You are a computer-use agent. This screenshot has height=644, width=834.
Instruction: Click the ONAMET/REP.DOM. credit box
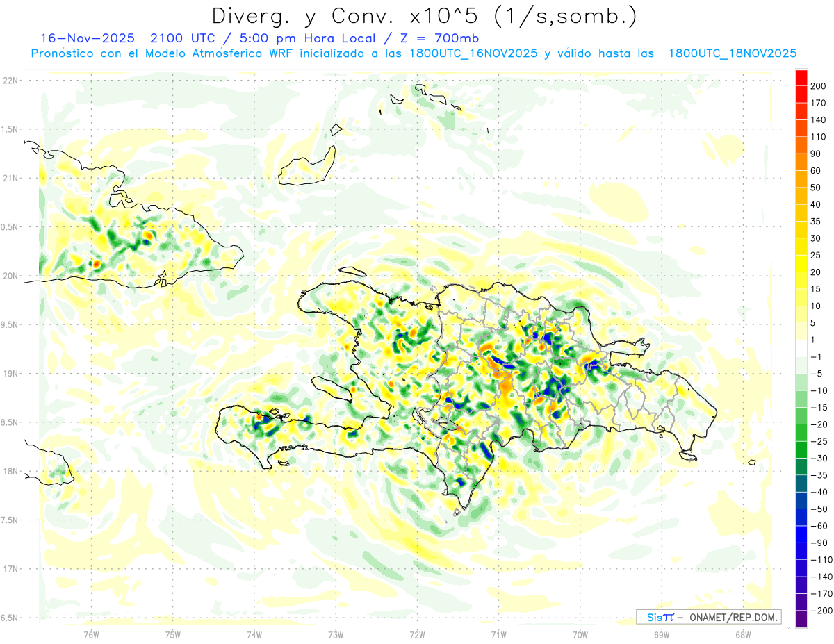click(x=709, y=617)
